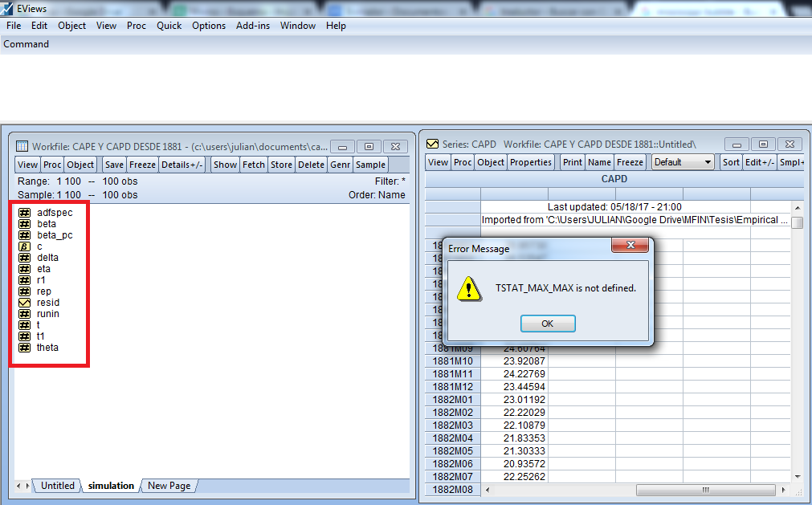Click the Series CAPD window icon
The image size is (812, 505).
point(432,144)
